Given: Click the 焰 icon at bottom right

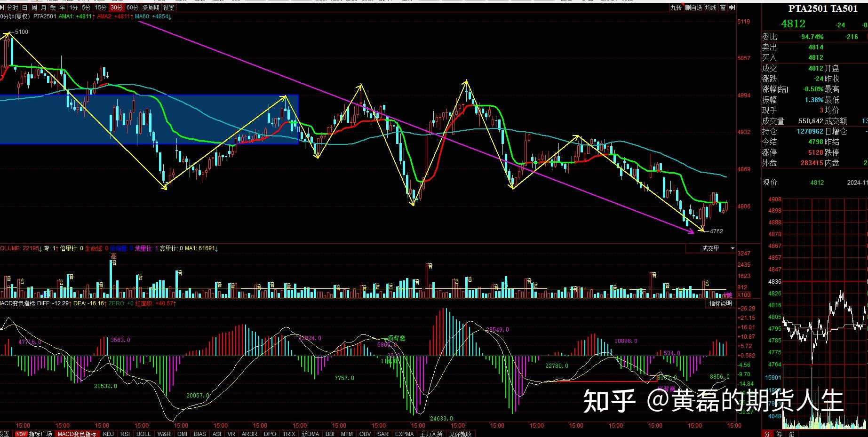Looking at the screenshot, I should pyautogui.click(x=792, y=434).
